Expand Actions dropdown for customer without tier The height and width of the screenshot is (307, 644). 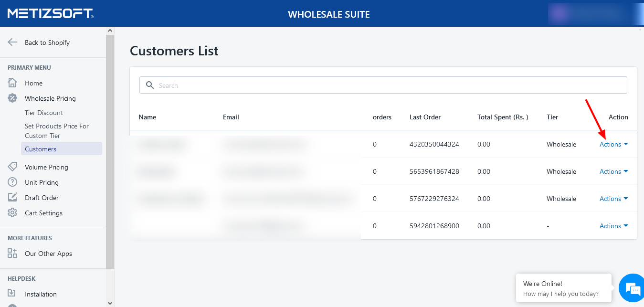pyautogui.click(x=613, y=226)
